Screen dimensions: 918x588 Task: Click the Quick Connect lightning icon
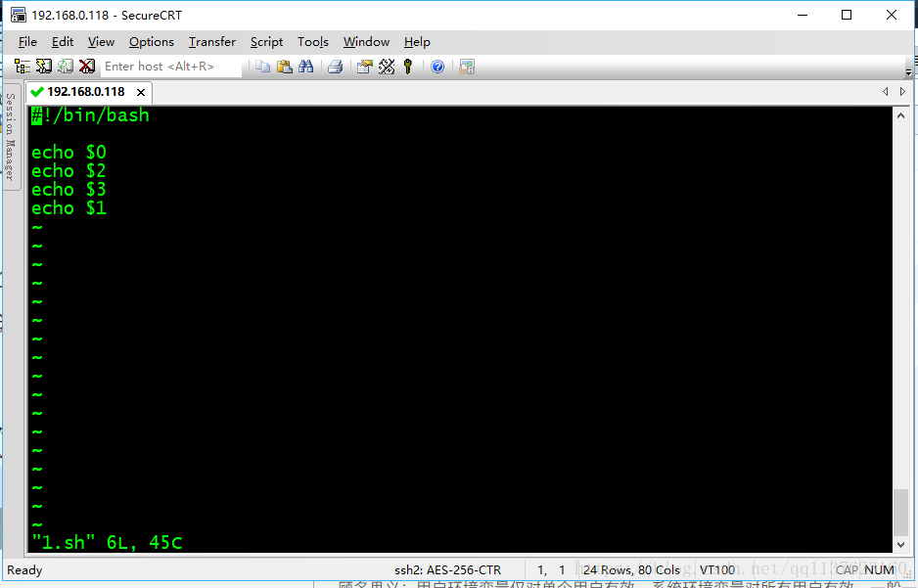click(44, 67)
